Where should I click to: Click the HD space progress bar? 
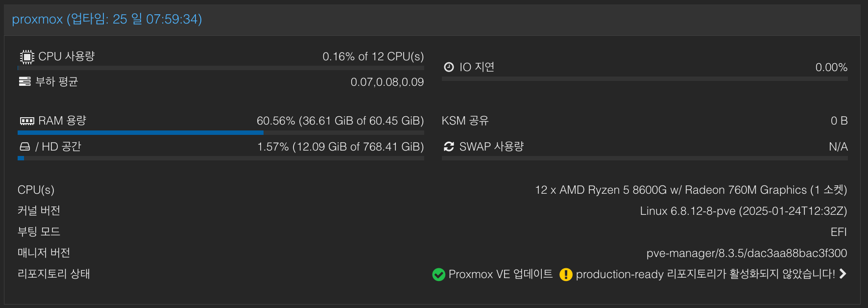220,158
